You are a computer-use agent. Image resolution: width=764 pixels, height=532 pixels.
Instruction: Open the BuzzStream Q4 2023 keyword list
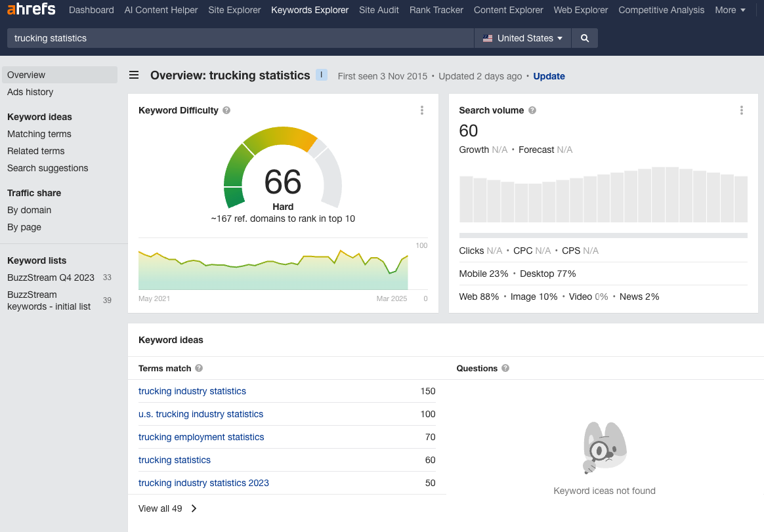[50, 277]
